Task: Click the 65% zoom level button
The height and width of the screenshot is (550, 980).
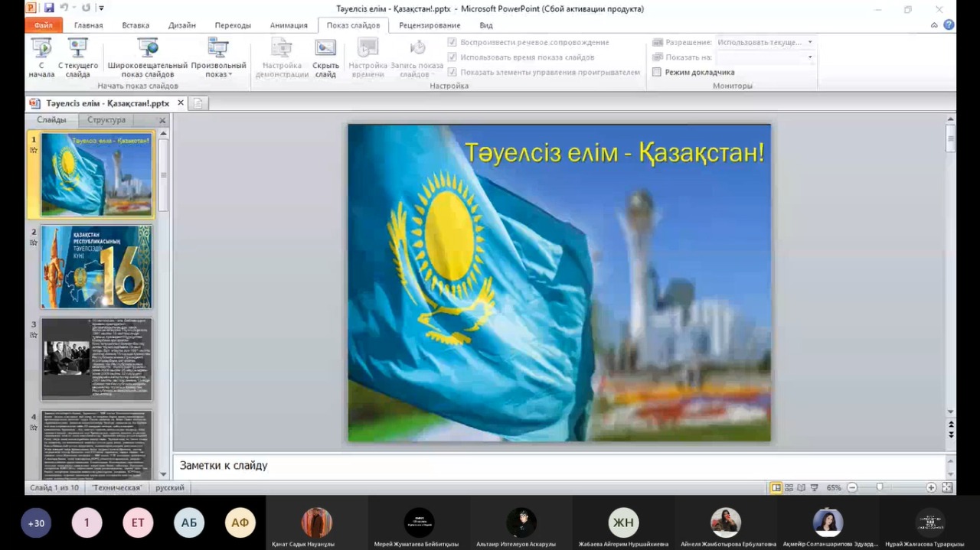Action: (834, 487)
